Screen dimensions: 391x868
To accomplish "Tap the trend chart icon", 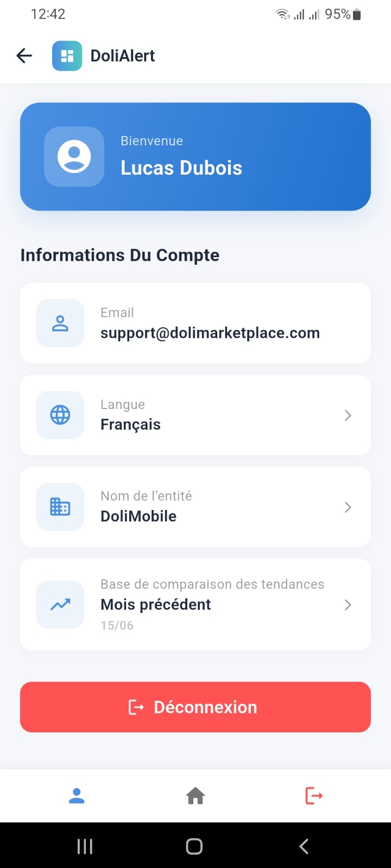I will click(x=60, y=604).
